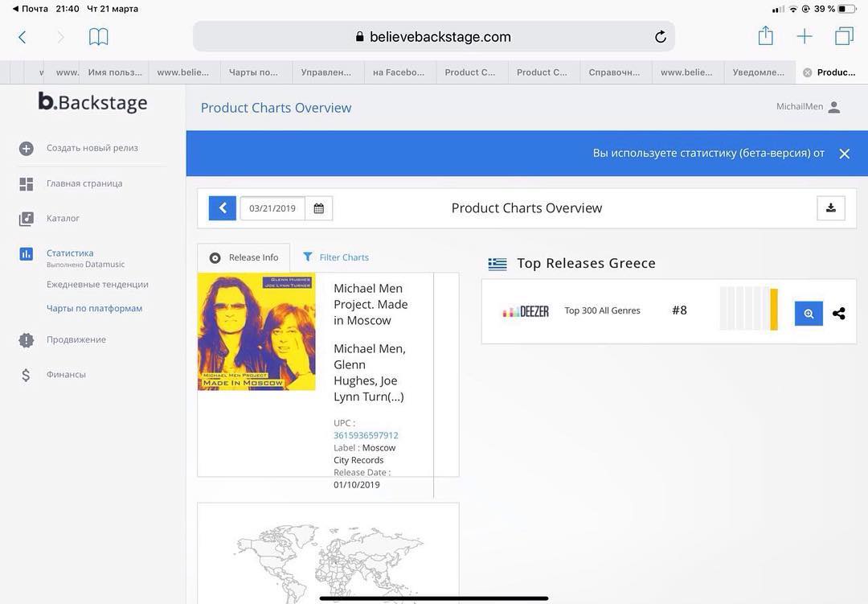Screen dimensions: 868x604
Task: Expand Статистика section in sidebar
Action: [70, 253]
